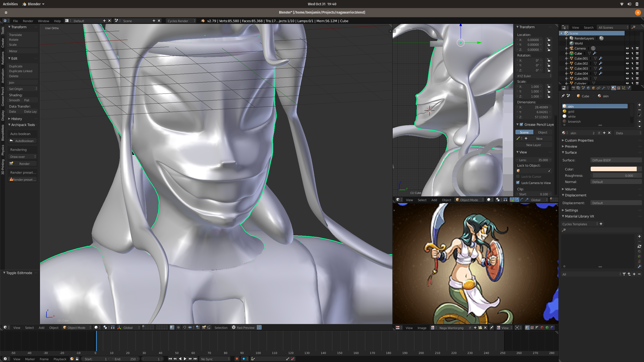Click the OpenGL render camera icon
This screenshot has width=644, height=362.
pos(204,327)
